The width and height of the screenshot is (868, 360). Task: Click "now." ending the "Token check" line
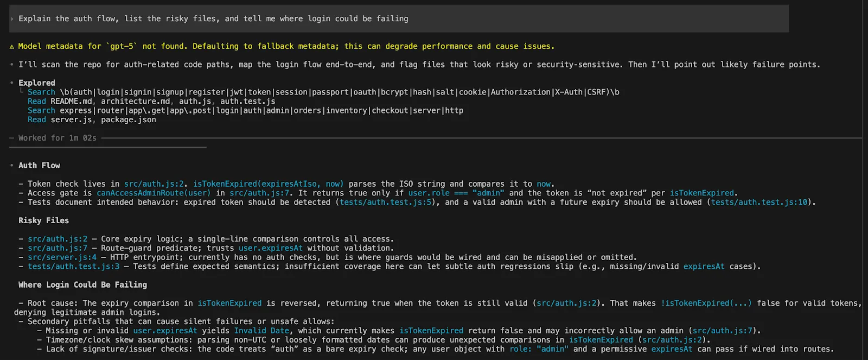pyautogui.click(x=545, y=184)
